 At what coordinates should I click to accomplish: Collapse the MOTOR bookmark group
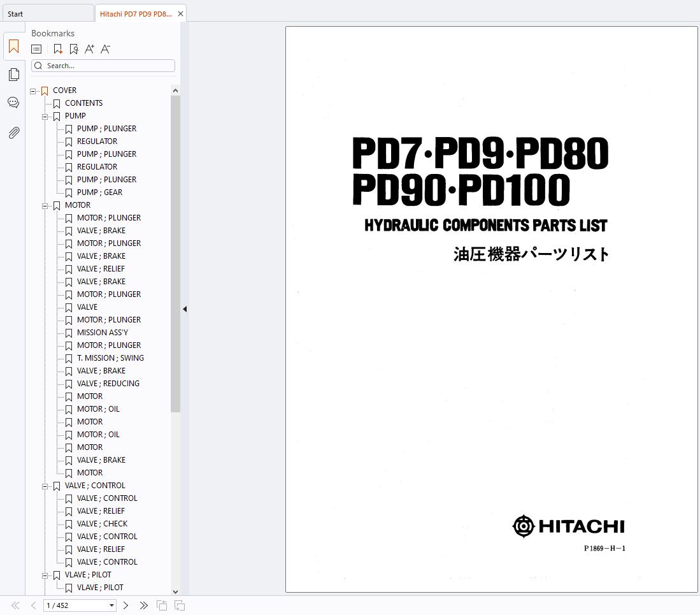45,206
